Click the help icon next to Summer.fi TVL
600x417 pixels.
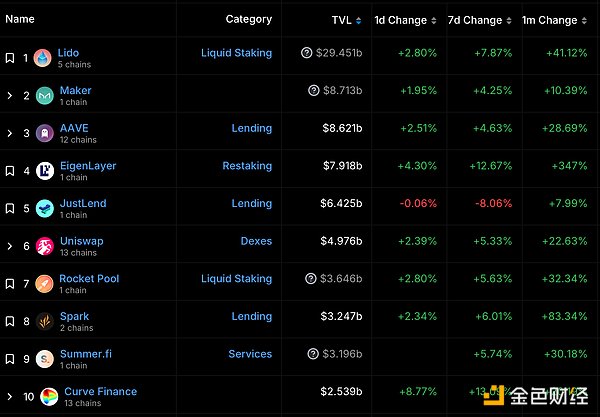pyautogui.click(x=313, y=354)
